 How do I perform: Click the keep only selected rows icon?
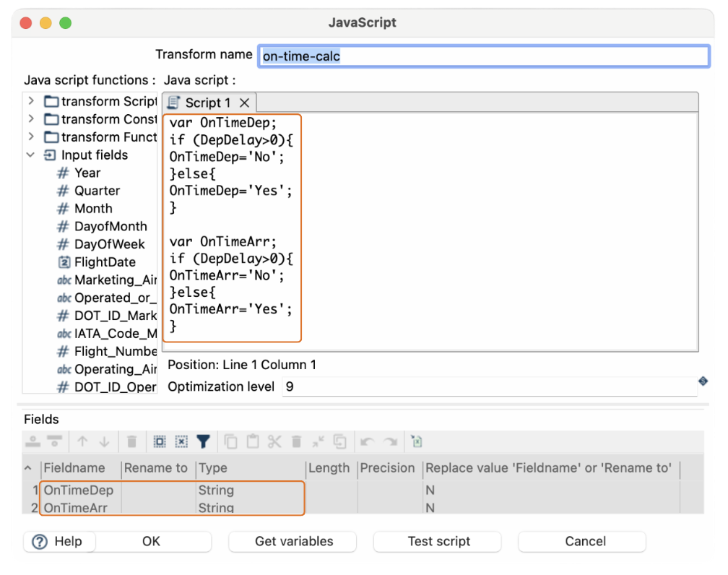point(318,441)
